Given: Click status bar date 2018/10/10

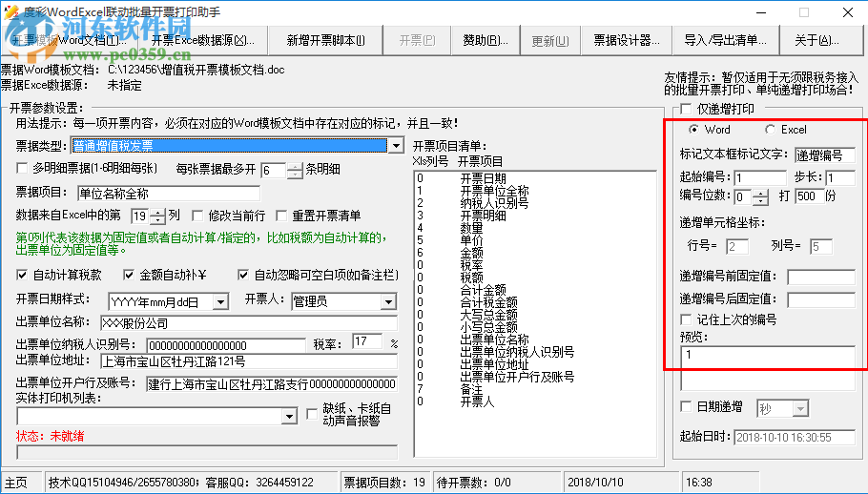Looking at the screenshot, I should click(x=595, y=483).
